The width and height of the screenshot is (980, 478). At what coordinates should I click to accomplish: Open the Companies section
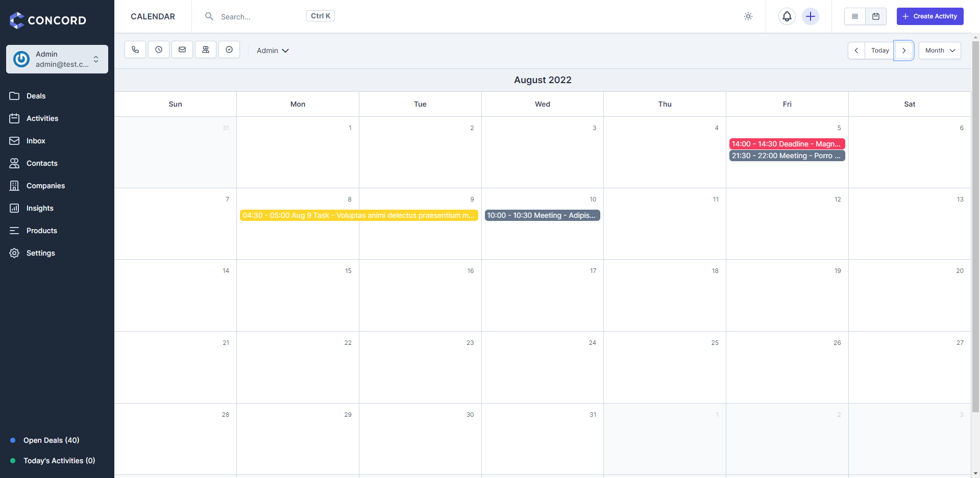click(x=57, y=186)
